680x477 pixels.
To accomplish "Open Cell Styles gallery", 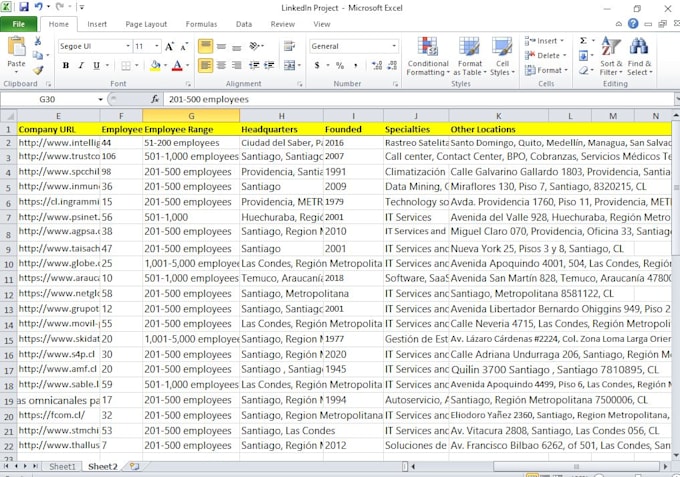I will [x=502, y=56].
